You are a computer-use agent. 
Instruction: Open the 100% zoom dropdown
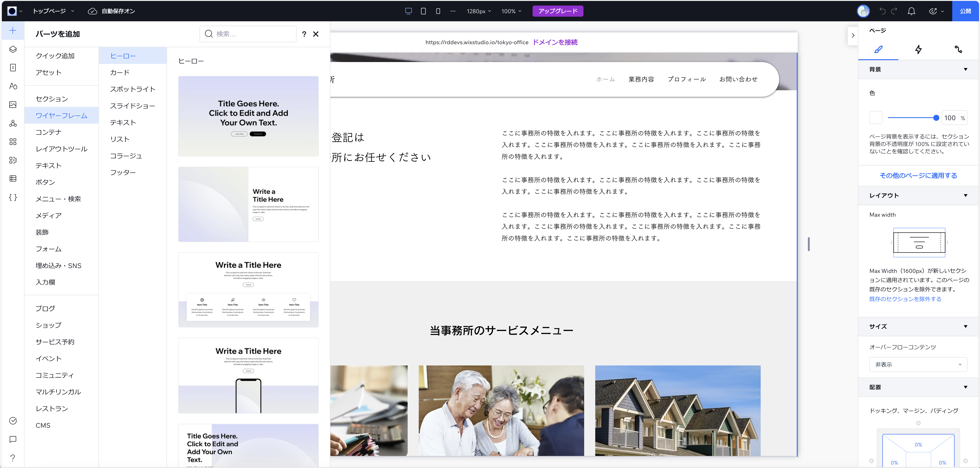pos(511,11)
